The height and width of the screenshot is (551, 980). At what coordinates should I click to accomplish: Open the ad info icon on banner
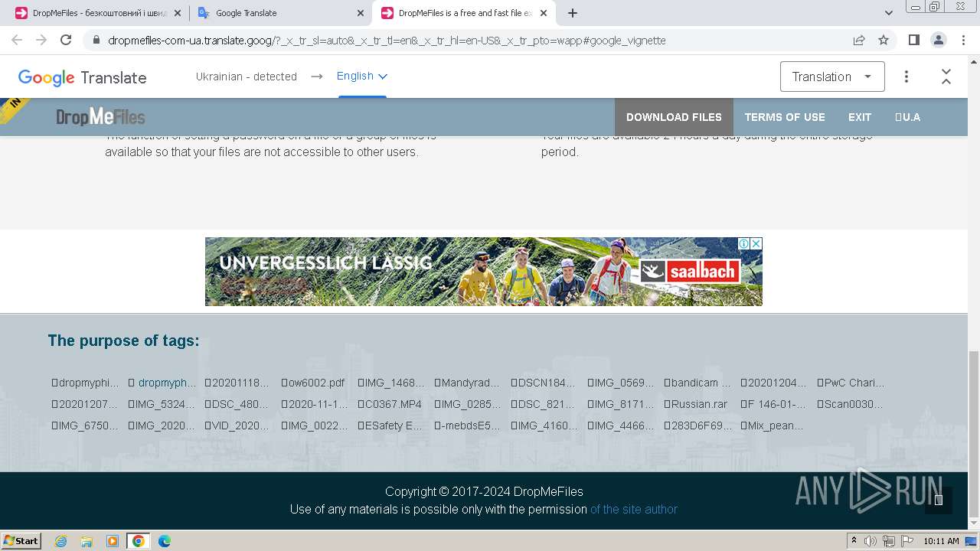pyautogui.click(x=743, y=243)
